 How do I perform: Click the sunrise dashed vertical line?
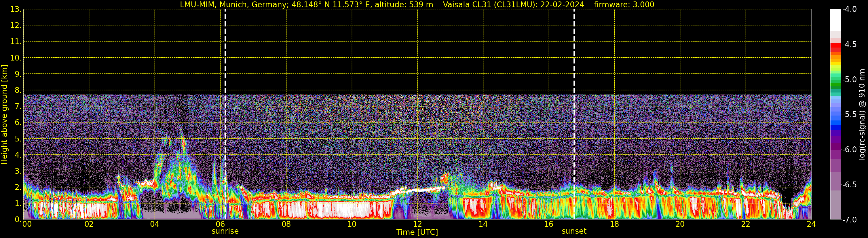[x=225, y=67]
